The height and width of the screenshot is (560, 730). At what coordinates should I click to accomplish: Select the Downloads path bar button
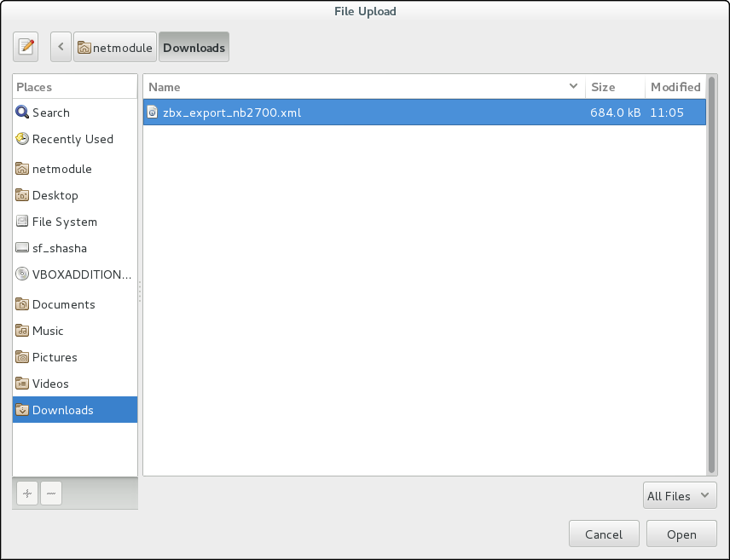click(194, 47)
